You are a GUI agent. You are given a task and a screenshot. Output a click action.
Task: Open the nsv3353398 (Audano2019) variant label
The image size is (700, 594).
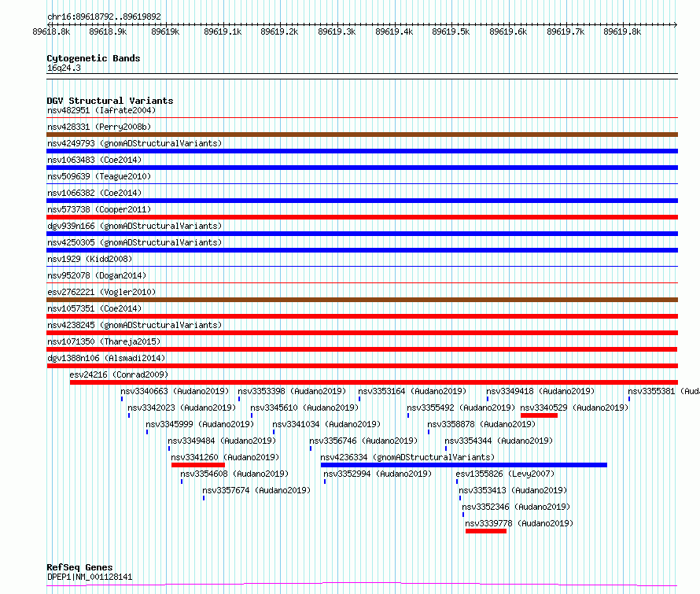[x=292, y=391]
